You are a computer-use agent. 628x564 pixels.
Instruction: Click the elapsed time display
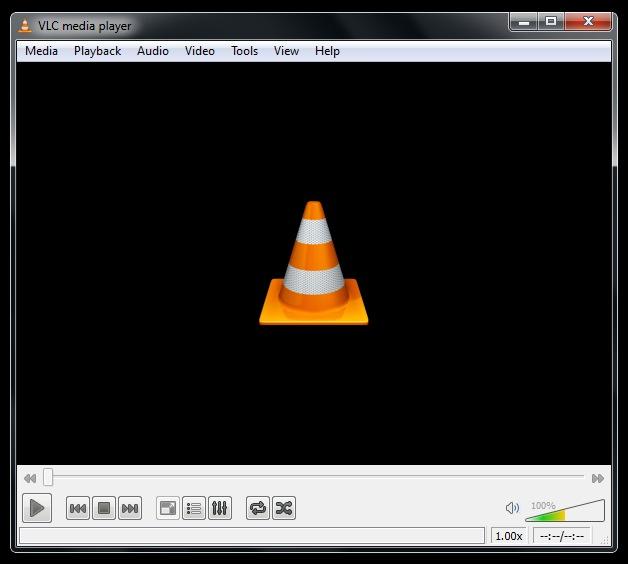click(x=561, y=536)
